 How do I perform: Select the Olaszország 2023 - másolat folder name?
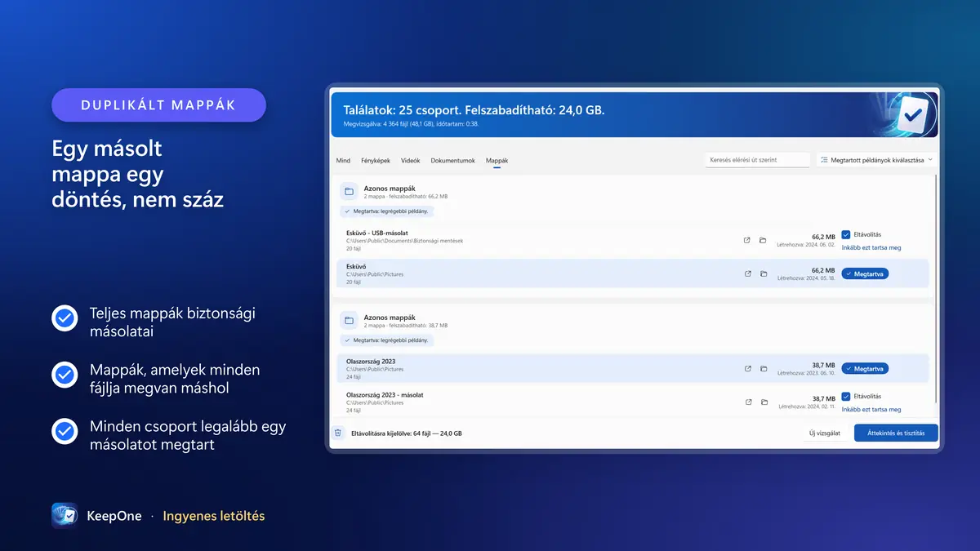point(385,395)
